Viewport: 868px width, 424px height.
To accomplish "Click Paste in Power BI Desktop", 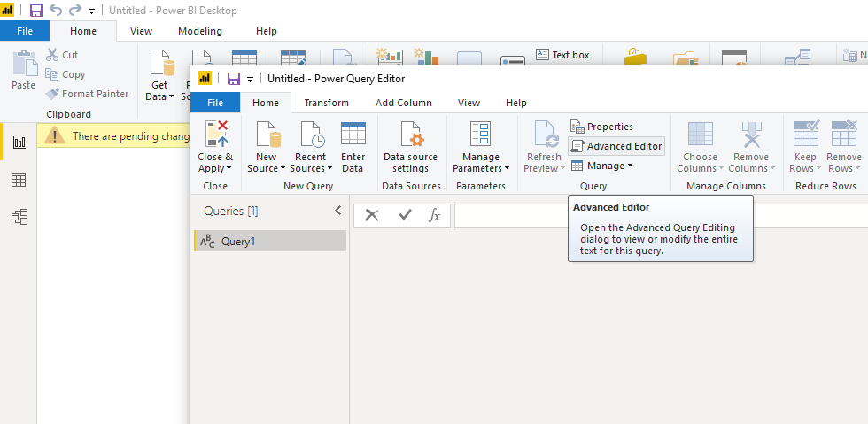I will pyautogui.click(x=23, y=69).
